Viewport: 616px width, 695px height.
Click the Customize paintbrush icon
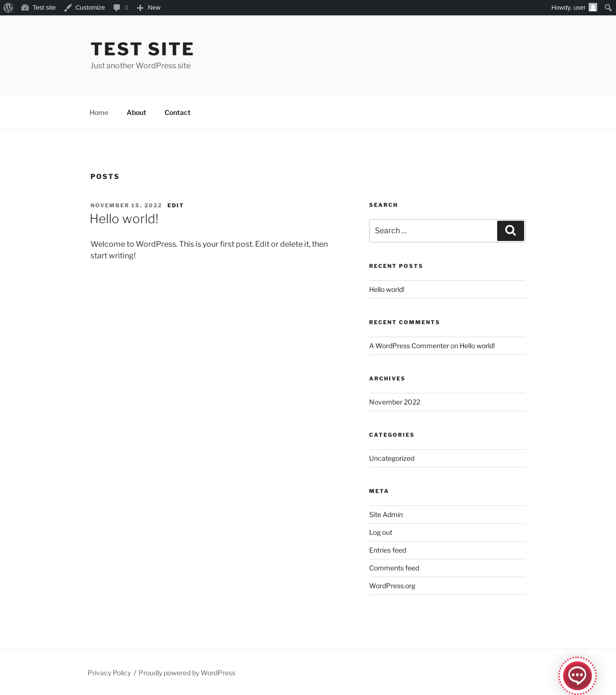(68, 8)
